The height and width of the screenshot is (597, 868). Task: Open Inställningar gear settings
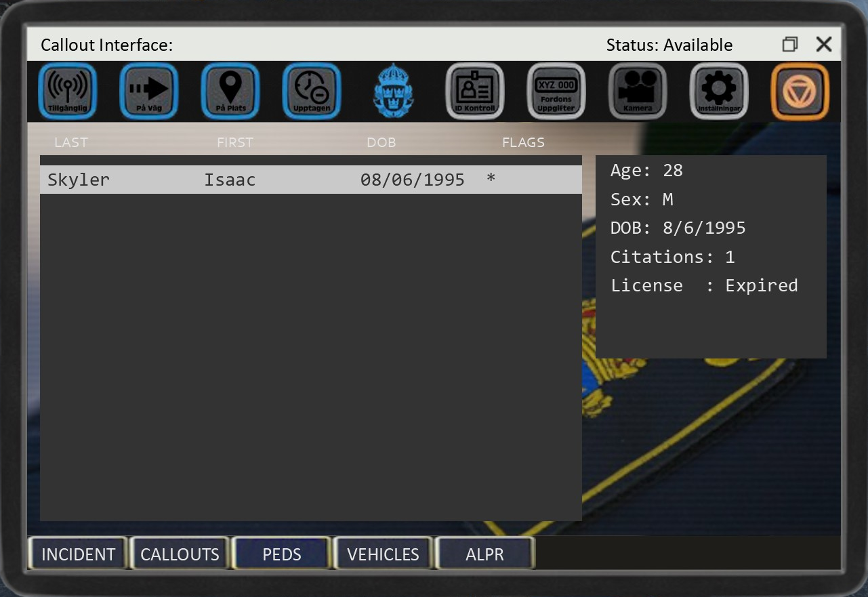pos(719,91)
